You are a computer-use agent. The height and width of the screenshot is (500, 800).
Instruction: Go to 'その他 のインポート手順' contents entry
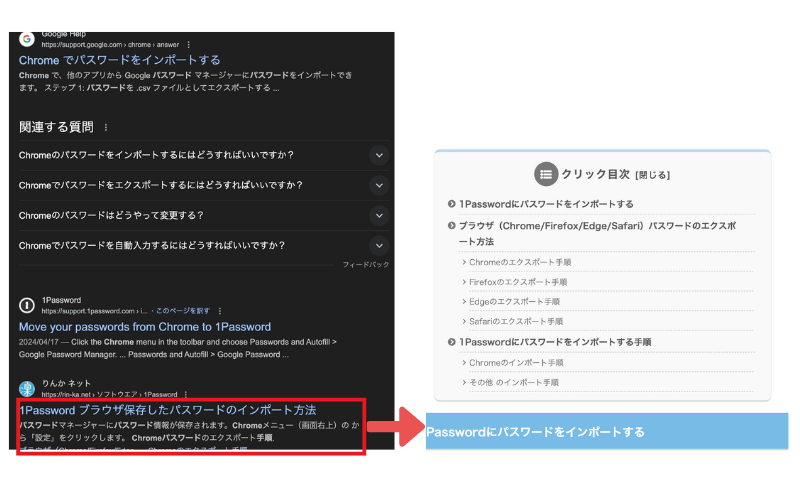514,383
